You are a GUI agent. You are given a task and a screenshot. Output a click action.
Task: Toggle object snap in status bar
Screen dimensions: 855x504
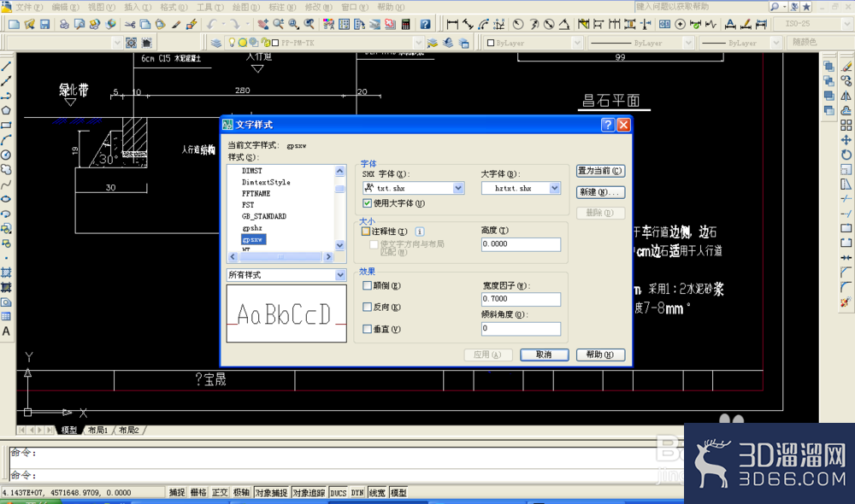271,493
